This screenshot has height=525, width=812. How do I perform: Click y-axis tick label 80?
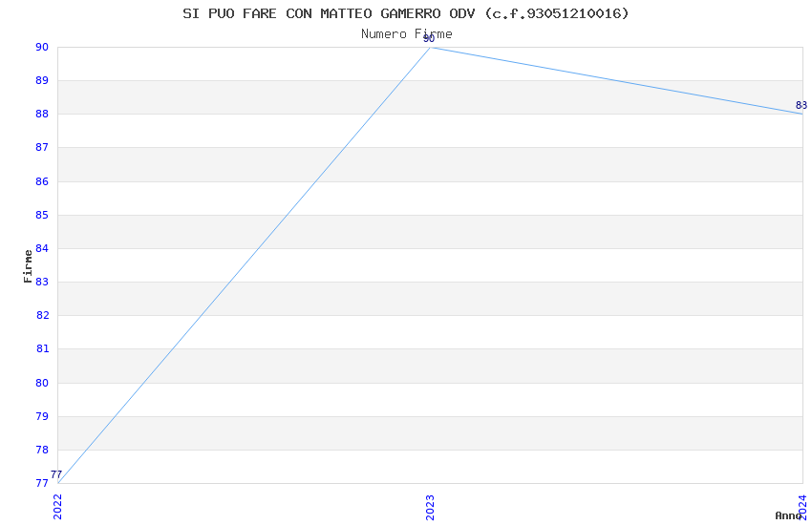click(x=42, y=383)
